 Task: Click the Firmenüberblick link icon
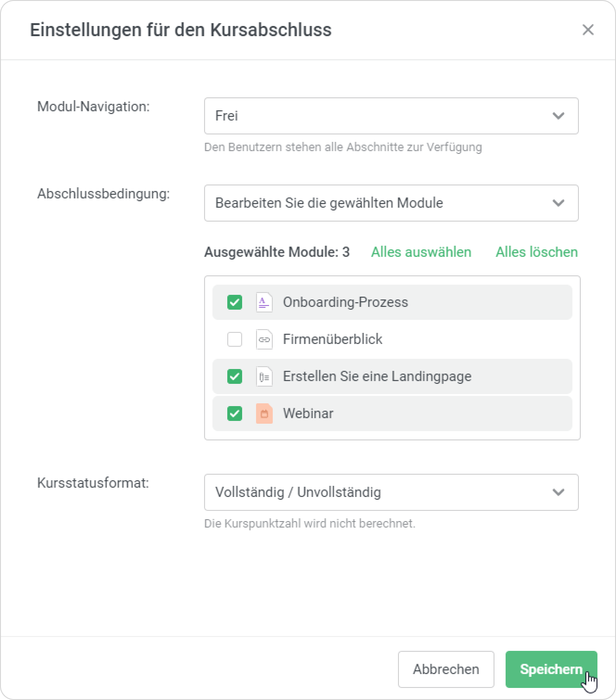click(264, 339)
